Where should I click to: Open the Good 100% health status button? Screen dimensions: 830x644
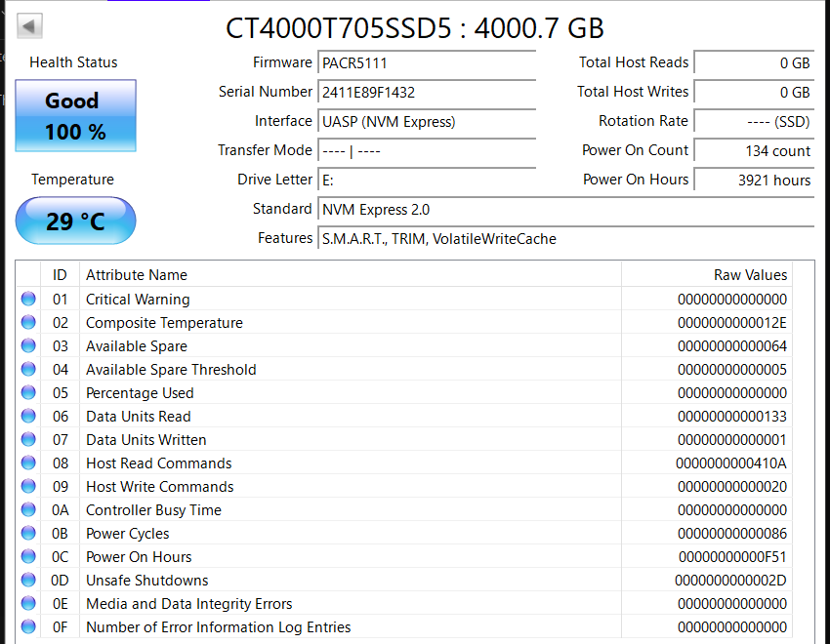[x=75, y=116]
